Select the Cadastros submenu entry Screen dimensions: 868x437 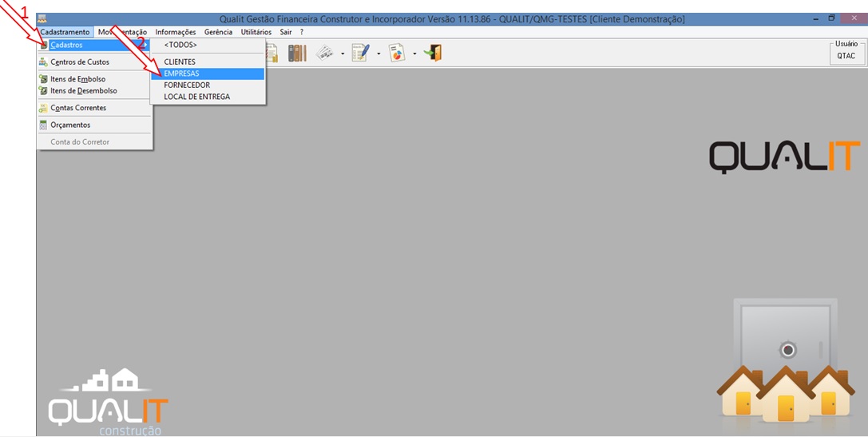point(95,45)
